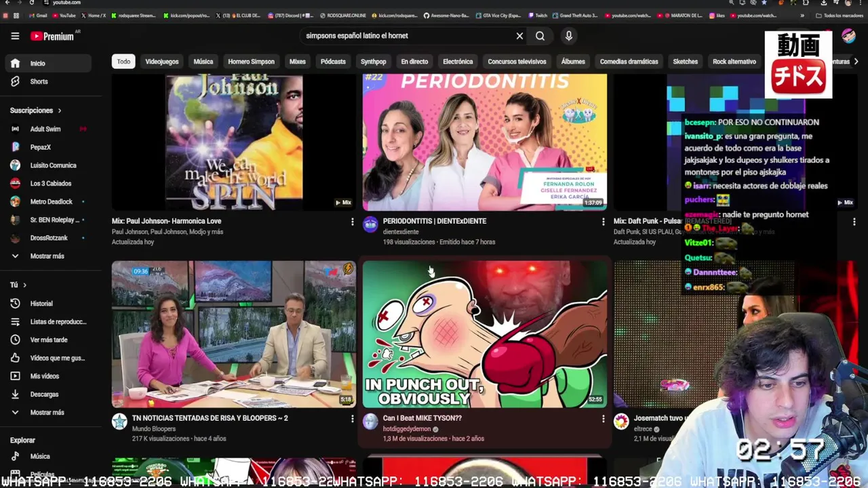Select the Concursos televisivos chip
Screen dimensions: 868x488
(x=517, y=62)
